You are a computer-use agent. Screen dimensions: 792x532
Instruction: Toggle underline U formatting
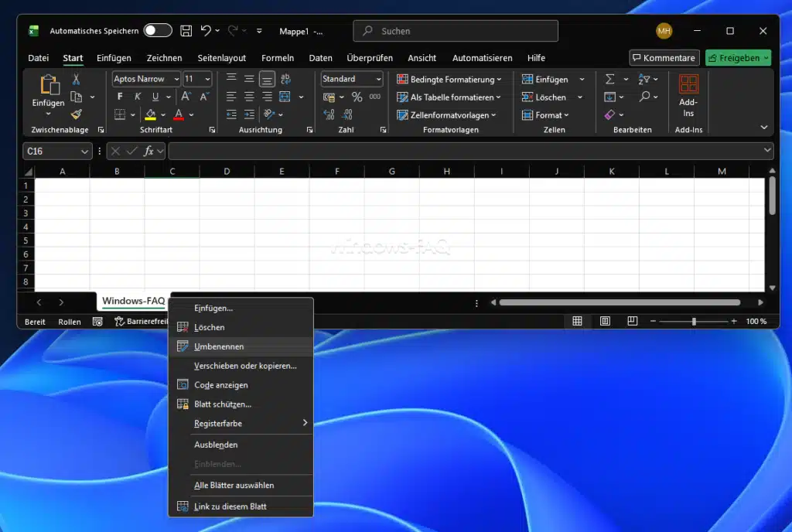(155, 97)
